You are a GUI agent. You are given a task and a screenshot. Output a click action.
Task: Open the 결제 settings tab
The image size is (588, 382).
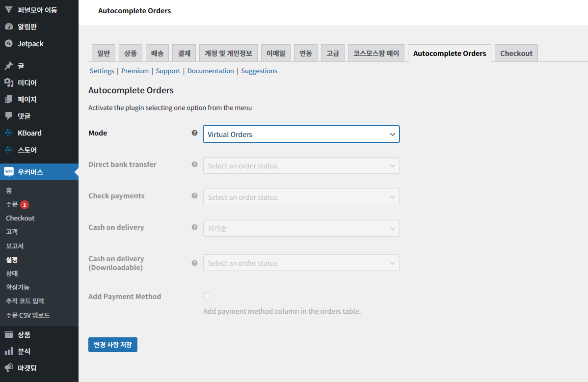click(184, 53)
